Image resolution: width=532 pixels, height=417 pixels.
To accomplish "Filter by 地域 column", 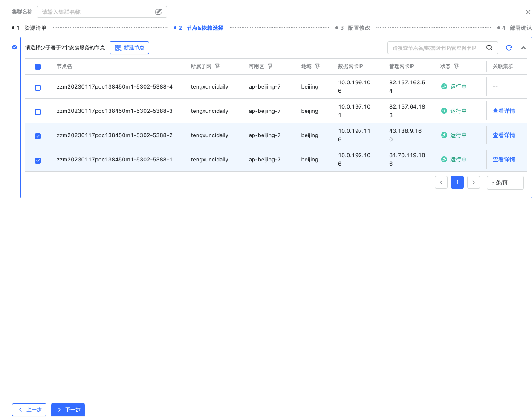I will (x=318, y=66).
